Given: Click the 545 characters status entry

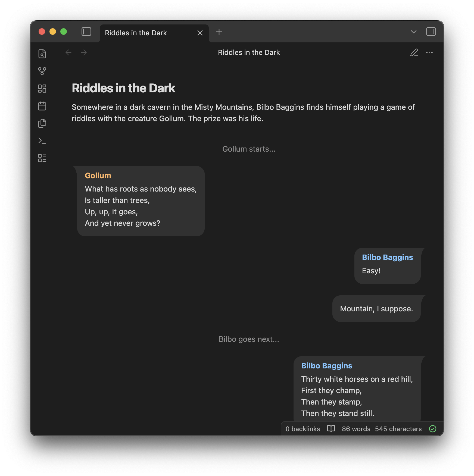Looking at the screenshot, I should (398, 429).
